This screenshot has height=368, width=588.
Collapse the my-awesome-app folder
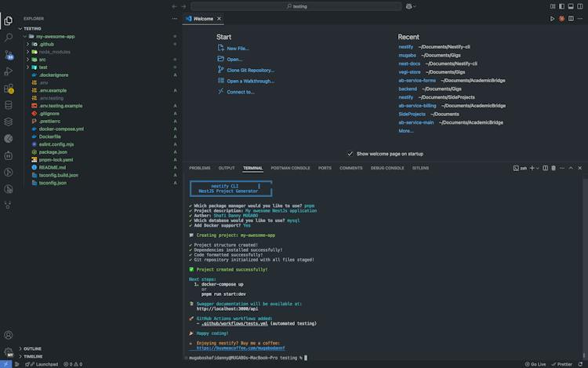tap(25, 36)
